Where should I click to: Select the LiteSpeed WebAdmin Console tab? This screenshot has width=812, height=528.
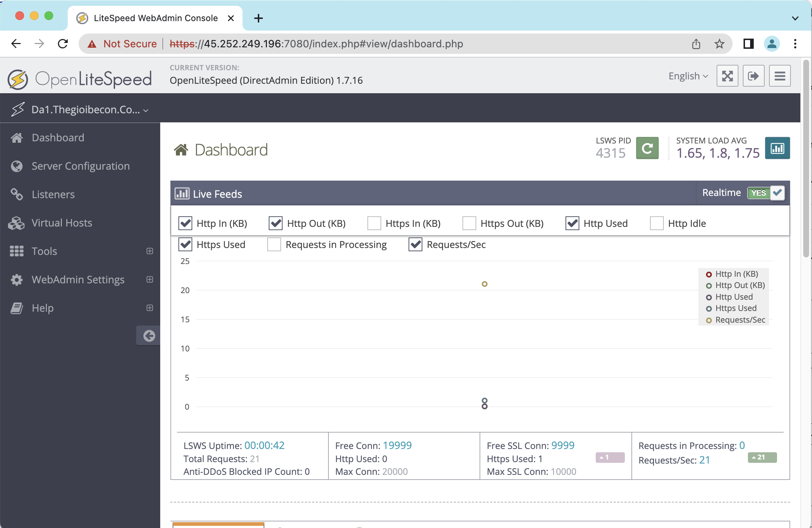tap(155, 18)
